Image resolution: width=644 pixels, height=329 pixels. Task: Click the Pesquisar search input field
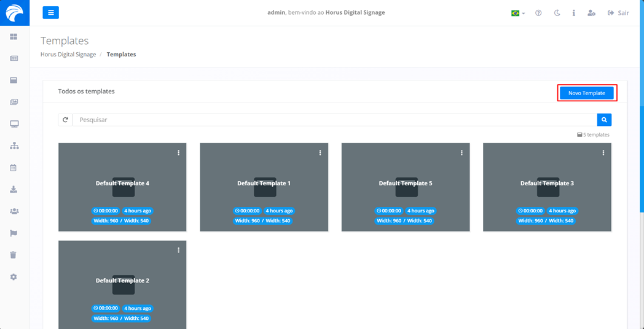coord(334,120)
